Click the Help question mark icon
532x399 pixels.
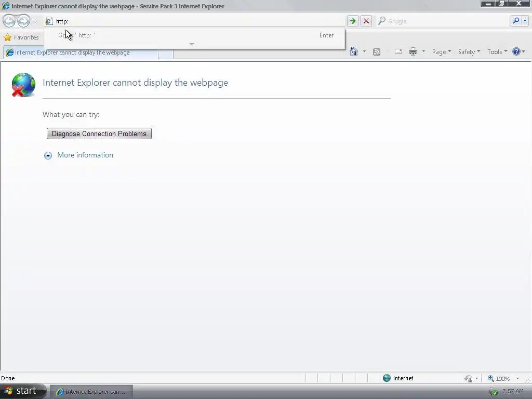[x=516, y=51]
